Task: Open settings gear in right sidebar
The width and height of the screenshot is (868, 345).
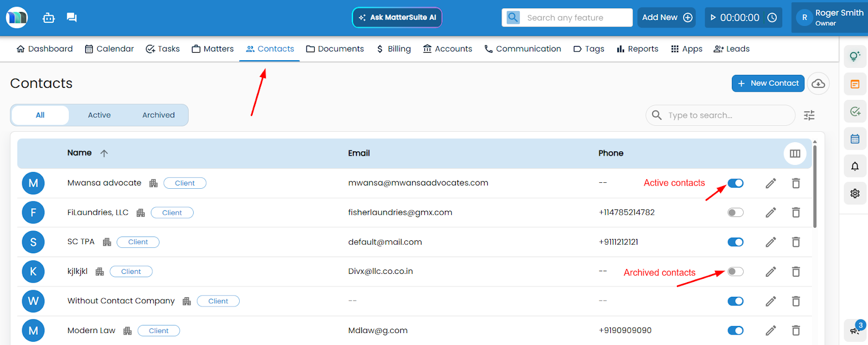Action: [x=855, y=193]
